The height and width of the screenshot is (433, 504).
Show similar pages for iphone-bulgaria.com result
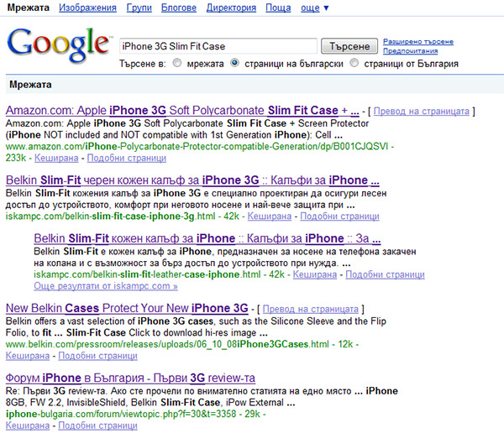click(97, 425)
